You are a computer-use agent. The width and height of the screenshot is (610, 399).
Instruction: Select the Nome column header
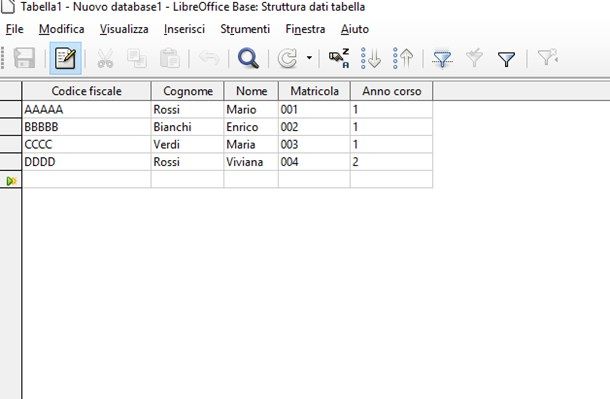251,91
